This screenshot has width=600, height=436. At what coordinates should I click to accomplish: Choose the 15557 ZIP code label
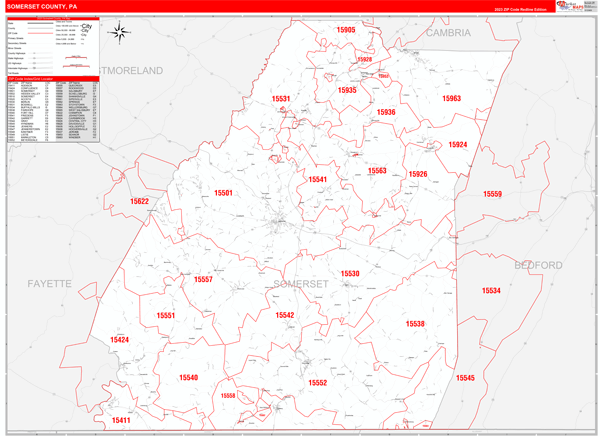point(203,280)
